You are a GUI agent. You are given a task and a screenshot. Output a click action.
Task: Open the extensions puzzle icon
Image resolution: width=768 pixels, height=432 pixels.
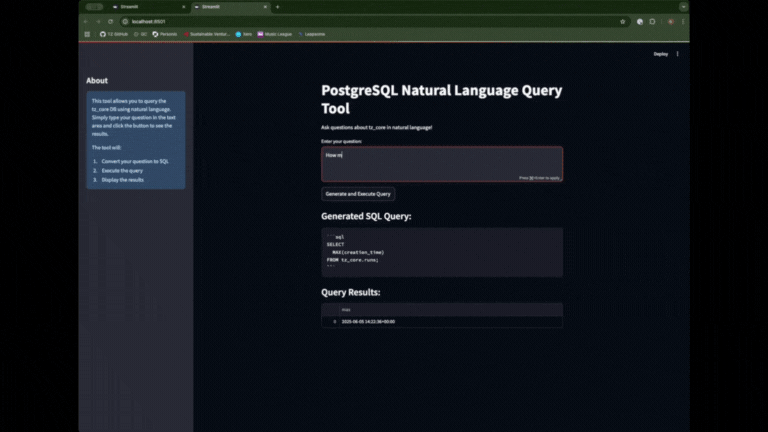click(652, 22)
